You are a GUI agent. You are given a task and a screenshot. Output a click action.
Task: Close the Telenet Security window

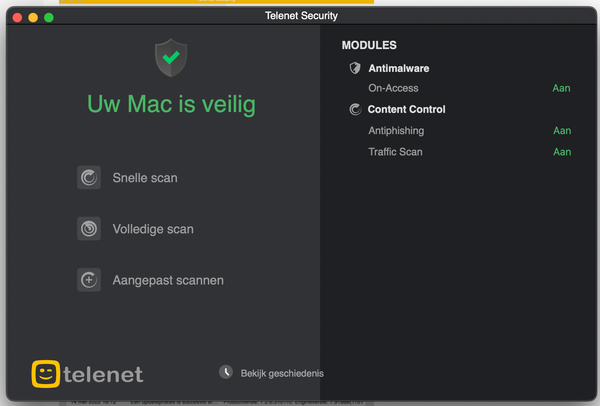17,17
